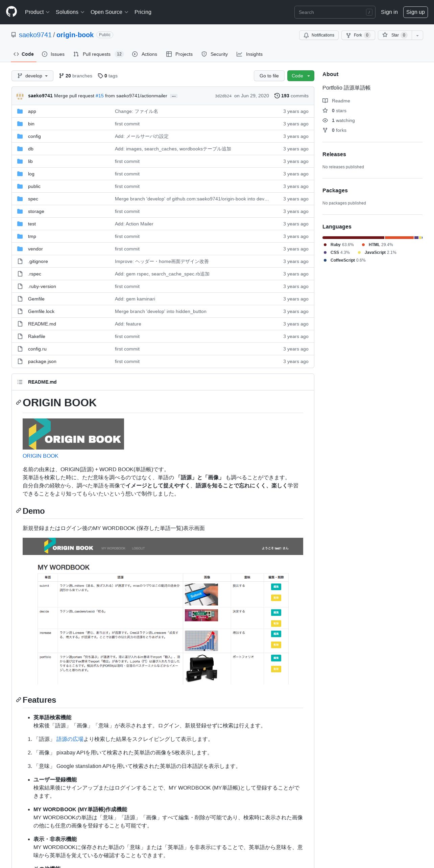Screen dimensions: 434x868
Task: Click the Sign in link
Action: tap(389, 12)
